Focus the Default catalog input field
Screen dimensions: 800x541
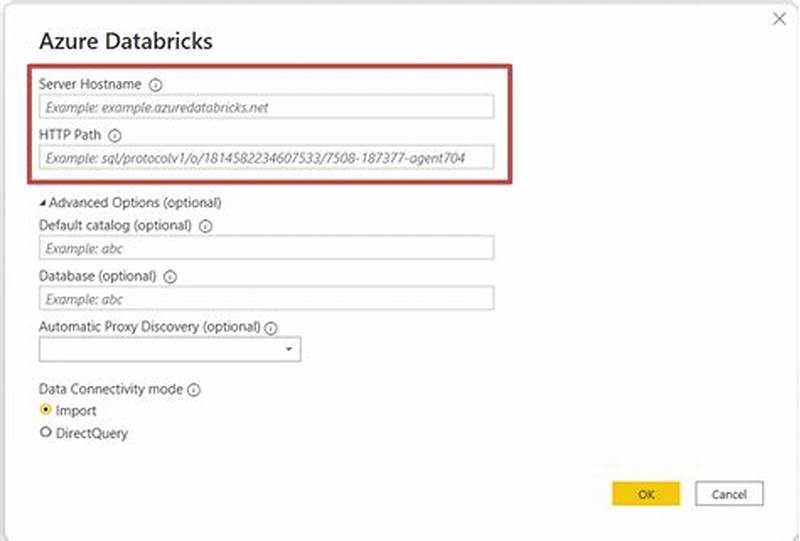click(x=266, y=248)
